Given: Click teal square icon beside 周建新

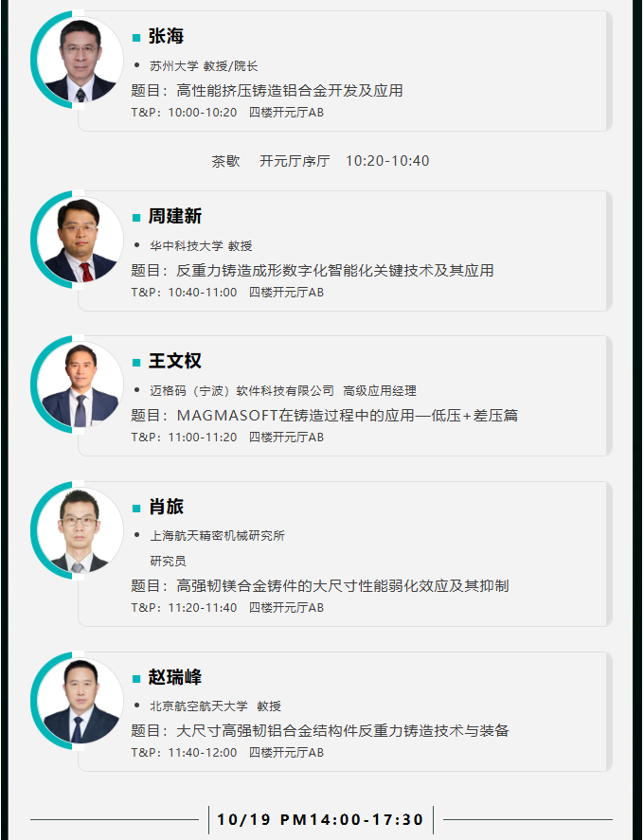Looking at the screenshot, I should (x=136, y=218).
